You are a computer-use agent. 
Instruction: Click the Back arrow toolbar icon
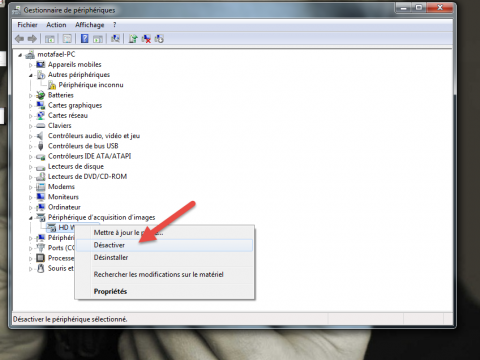pyautogui.click(x=20, y=39)
